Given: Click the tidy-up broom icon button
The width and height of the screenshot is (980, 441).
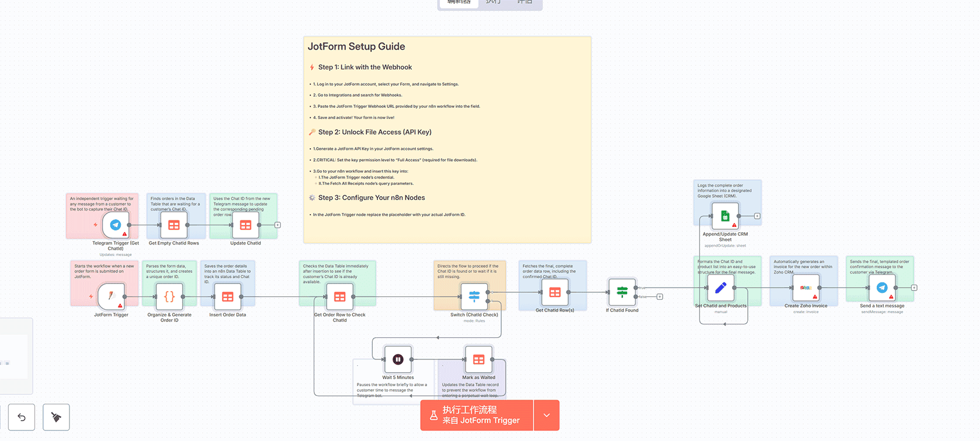Looking at the screenshot, I should pyautogui.click(x=56, y=417).
